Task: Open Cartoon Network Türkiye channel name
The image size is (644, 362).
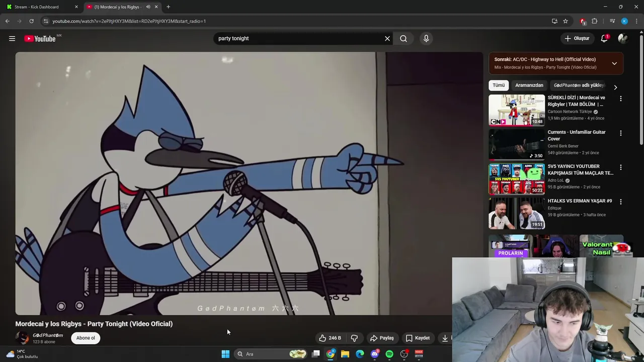Action: pyautogui.click(x=570, y=112)
